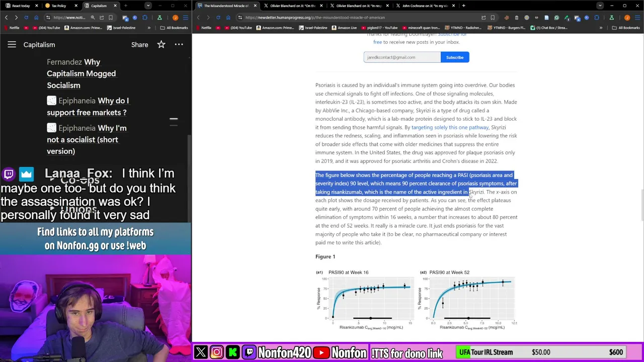Go back in the right browser window
644x362 pixels.
click(x=198, y=18)
